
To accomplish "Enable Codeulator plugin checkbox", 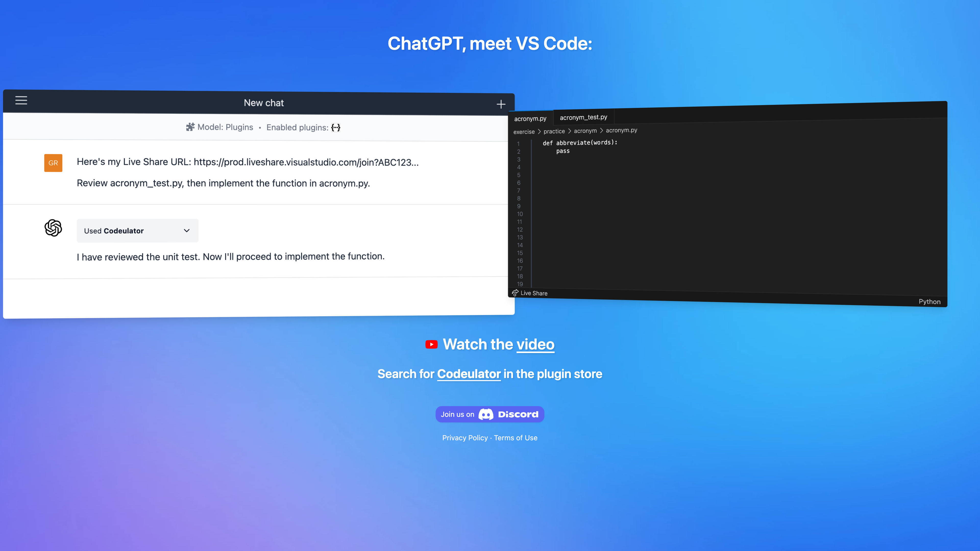I will point(336,127).
